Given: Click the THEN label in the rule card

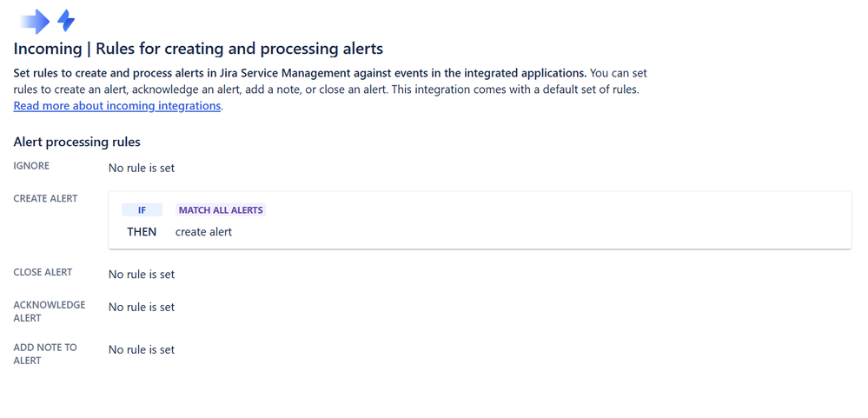Looking at the screenshot, I should click(142, 231).
